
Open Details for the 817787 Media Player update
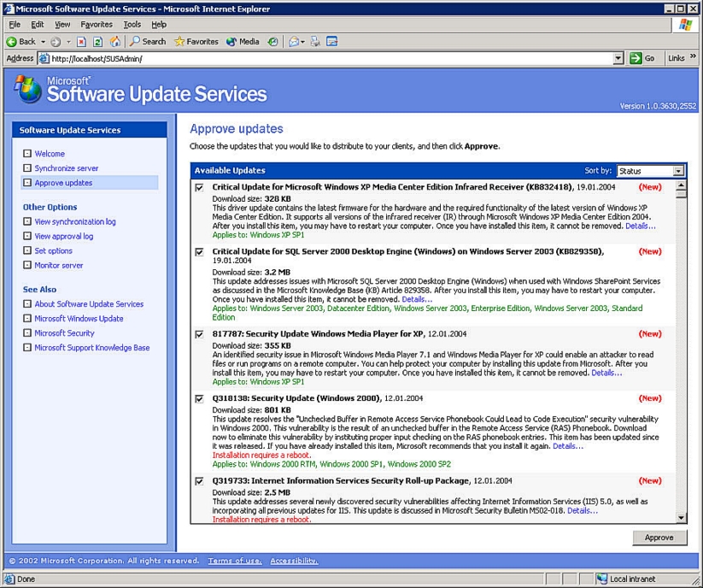[606, 373]
